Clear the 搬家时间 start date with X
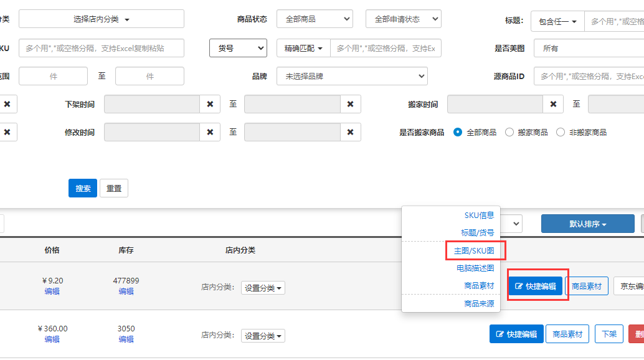Screen dimensions: 644x360 tap(553, 105)
